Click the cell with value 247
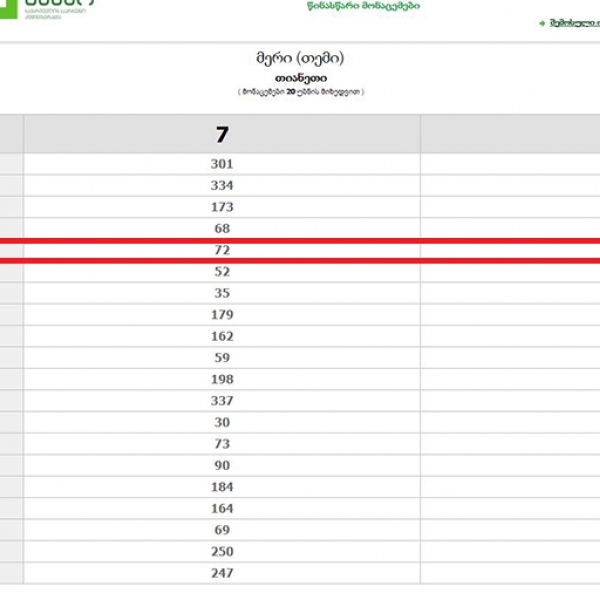This screenshot has width=600, height=600. (222, 573)
